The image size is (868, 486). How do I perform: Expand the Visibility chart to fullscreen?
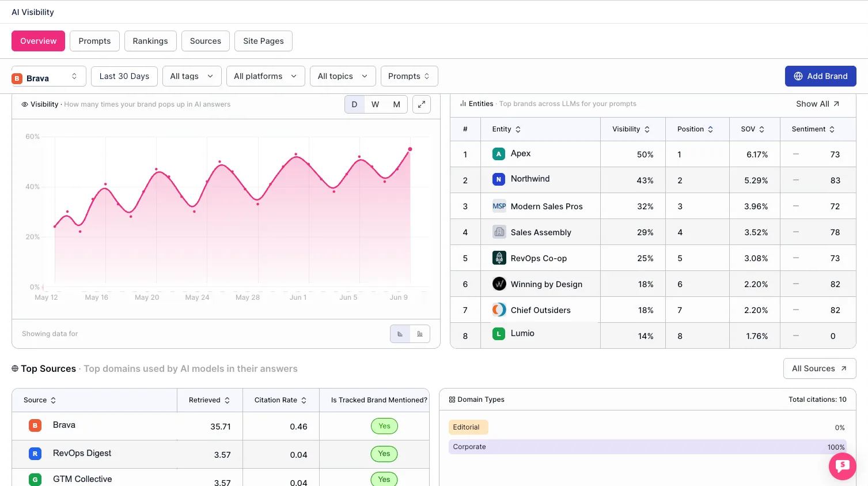422,104
